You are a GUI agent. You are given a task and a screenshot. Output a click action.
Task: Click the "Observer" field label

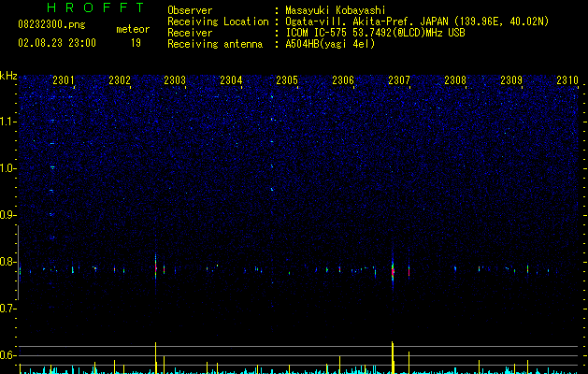(x=190, y=10)
